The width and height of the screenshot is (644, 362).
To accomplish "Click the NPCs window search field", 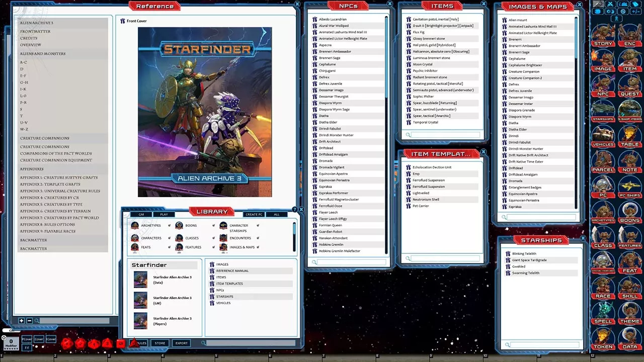I will [x=352, y=262].
